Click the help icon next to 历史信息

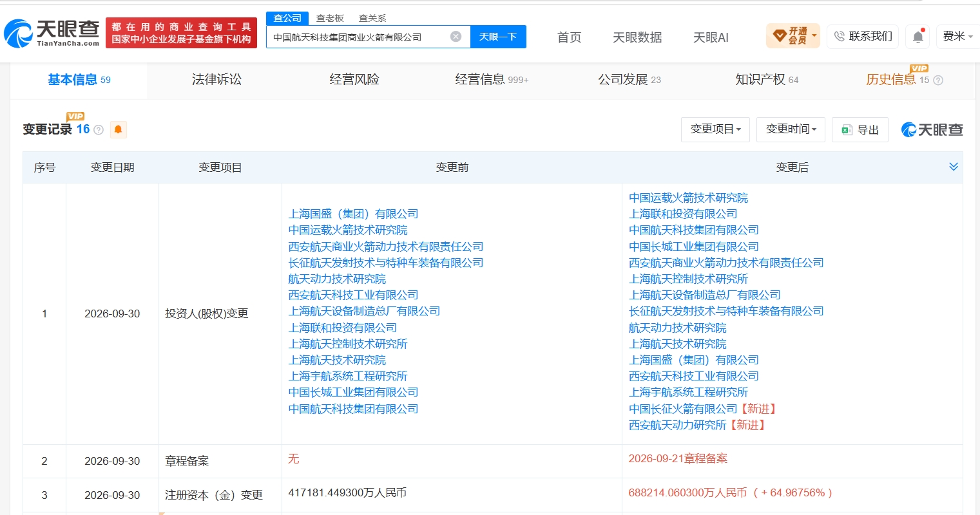coord(938,80)
